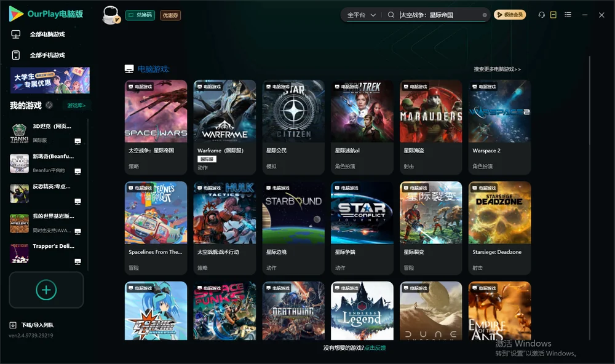Open the 星际公民 Star Citizen card
This screenshot has width=615, height=364.
tap(293, 127)
